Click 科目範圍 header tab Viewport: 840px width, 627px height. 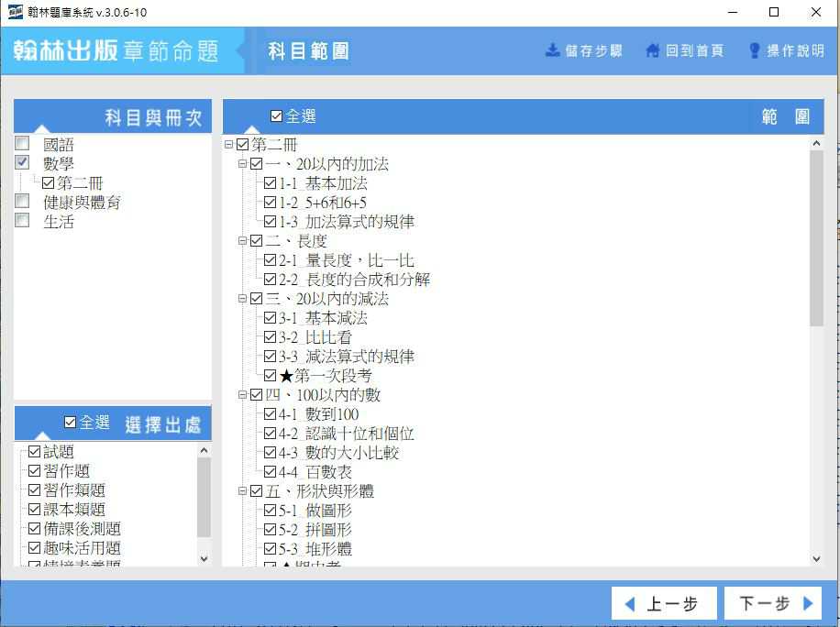pyautogui.click(x=308, y=50)
